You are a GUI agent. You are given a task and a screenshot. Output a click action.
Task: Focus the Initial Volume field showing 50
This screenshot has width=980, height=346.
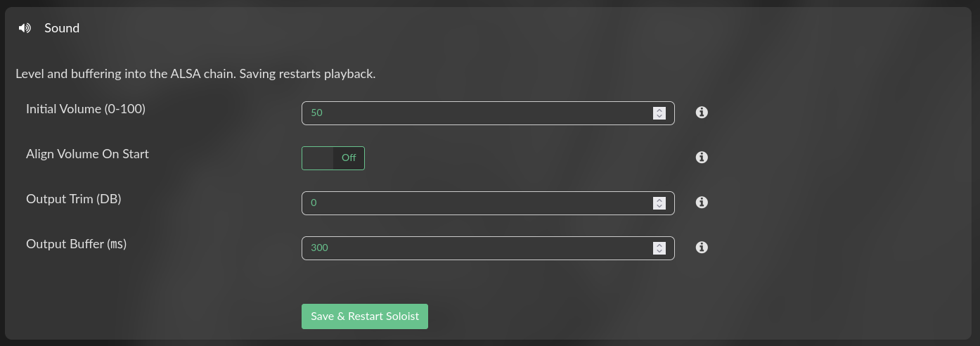[x=488, y=113]
